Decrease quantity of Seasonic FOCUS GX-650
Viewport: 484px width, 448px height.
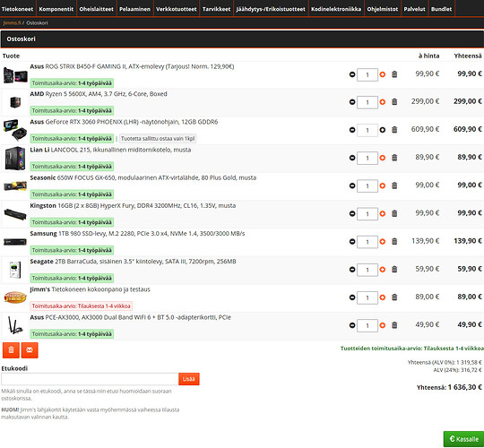click(x=352, y=185)
